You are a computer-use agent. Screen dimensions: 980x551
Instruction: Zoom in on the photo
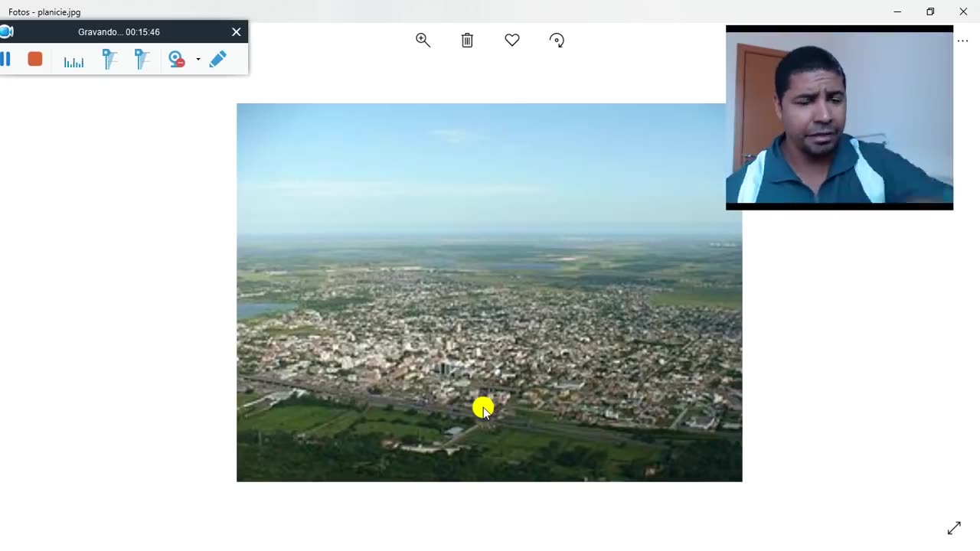point(423,41)
